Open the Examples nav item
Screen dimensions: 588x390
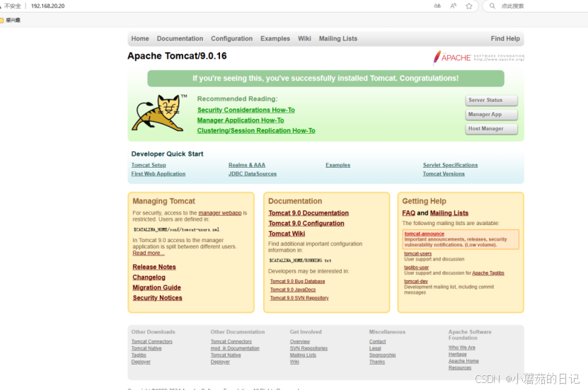click(275, 39)
